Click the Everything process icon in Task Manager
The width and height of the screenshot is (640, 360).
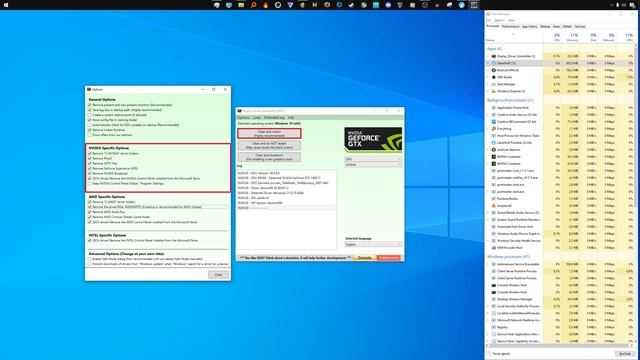pos(493,129)
